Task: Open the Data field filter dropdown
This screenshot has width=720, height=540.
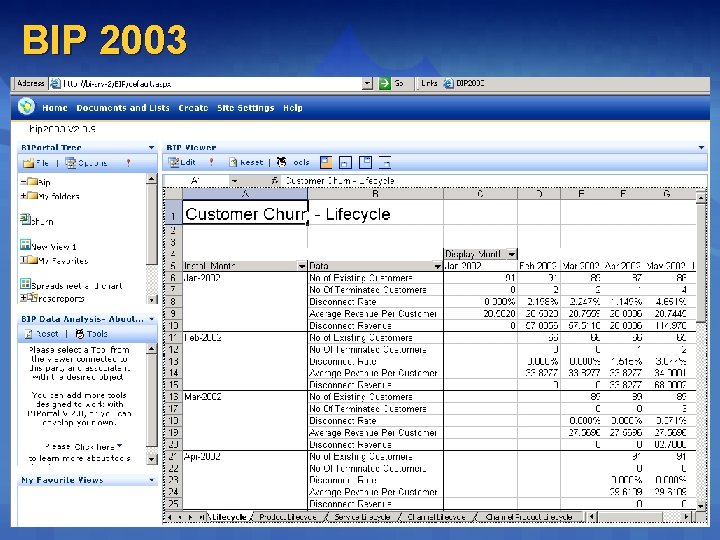Action: (x=437, y=266)
